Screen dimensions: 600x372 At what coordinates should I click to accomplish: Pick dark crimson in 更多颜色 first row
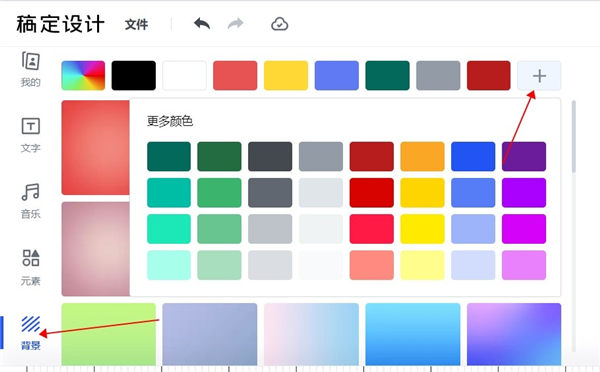[x=372, y=157]
